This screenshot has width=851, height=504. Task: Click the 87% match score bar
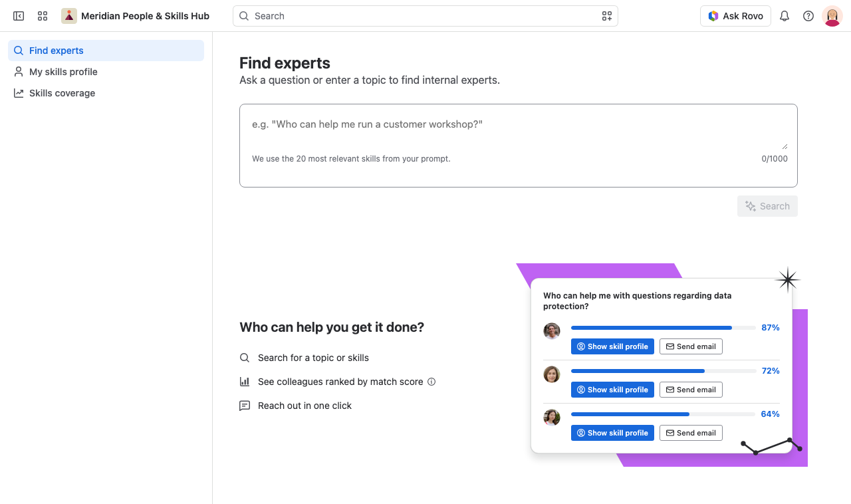pos(664,328)
